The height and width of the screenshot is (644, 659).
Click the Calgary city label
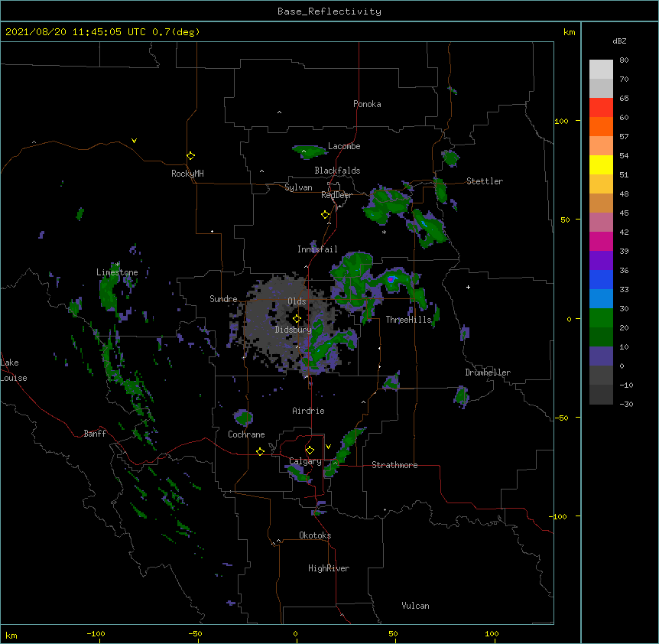[x=305, y=461]
